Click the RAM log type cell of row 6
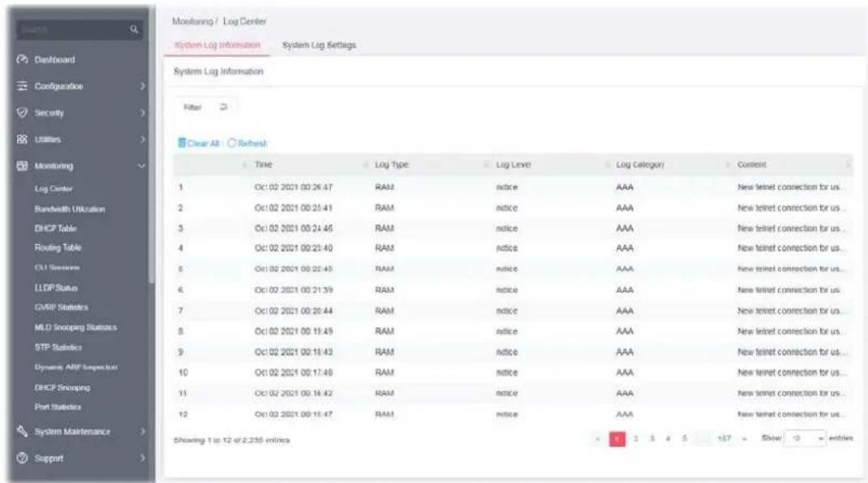Viewport: 868px width, 483px height. tap(385, 290)
